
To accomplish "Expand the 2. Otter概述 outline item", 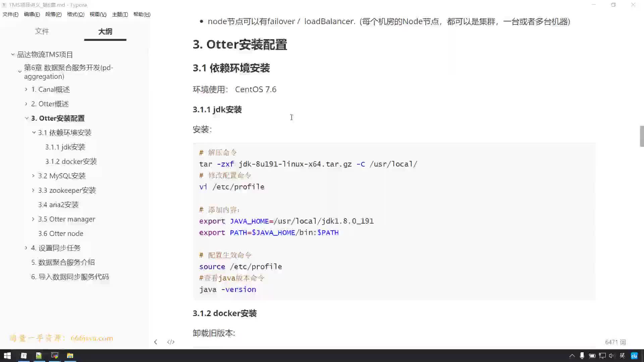I will 26,104.
